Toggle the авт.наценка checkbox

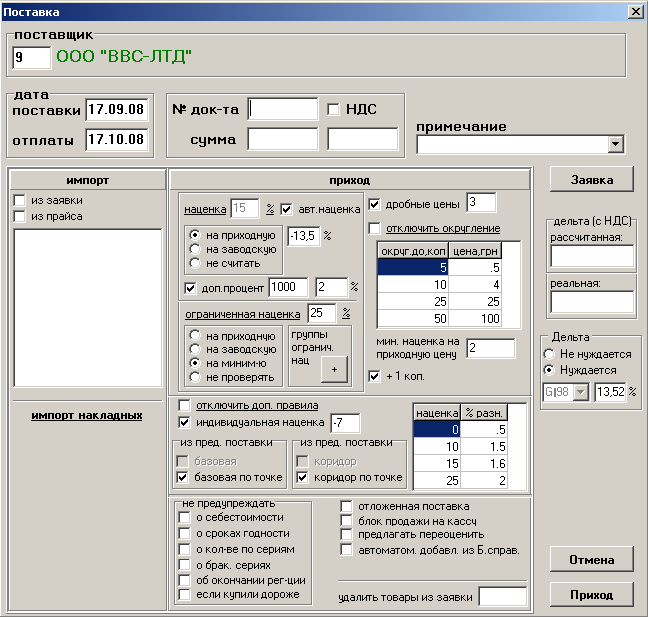pos(286,209)
